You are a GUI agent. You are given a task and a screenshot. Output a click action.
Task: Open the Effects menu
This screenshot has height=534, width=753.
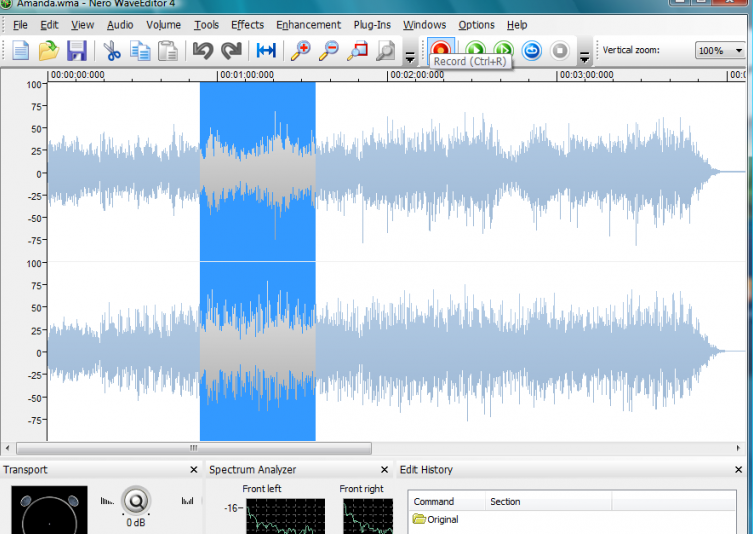pos(247,25)
